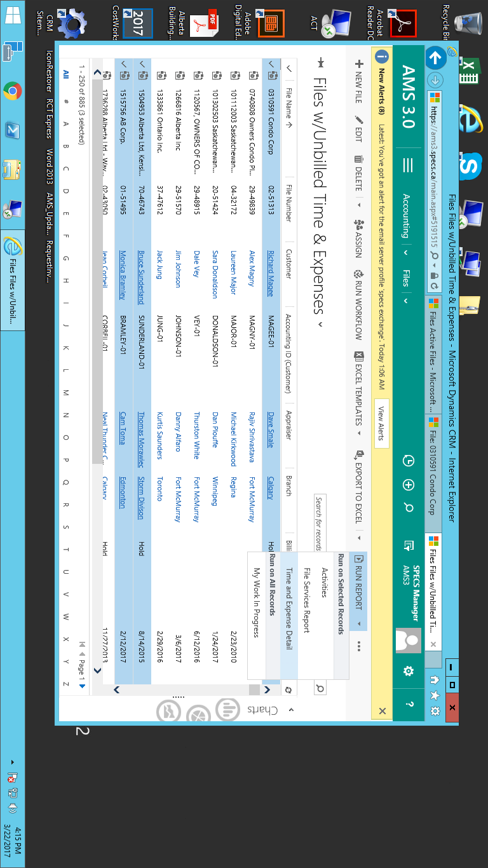The width and height of the screenshot is (488, 868).
Task: Collapse the Charts pane expander
Action: click(292, 709)
